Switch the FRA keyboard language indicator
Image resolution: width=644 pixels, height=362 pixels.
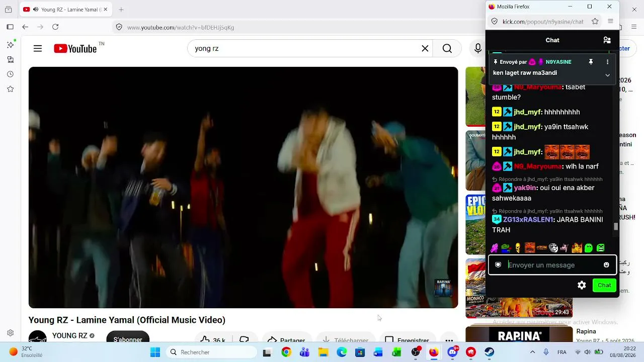coord(561,352)
